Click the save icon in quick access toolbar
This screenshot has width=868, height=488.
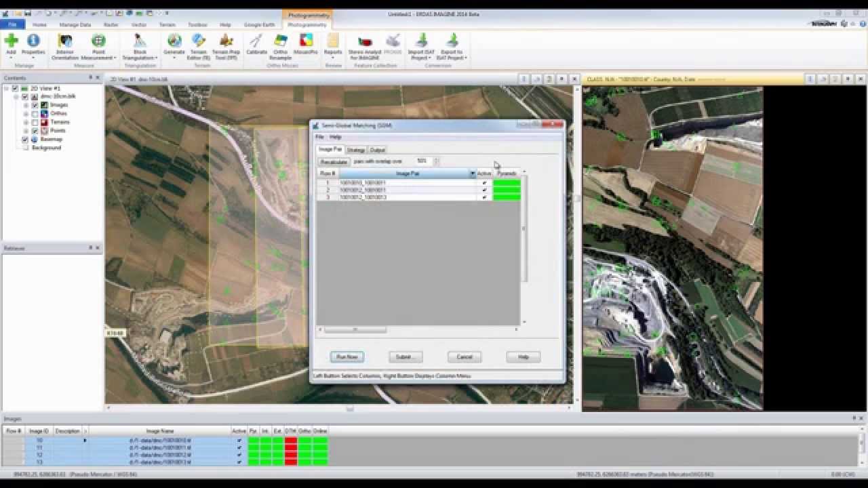click(x=27, y=14)
